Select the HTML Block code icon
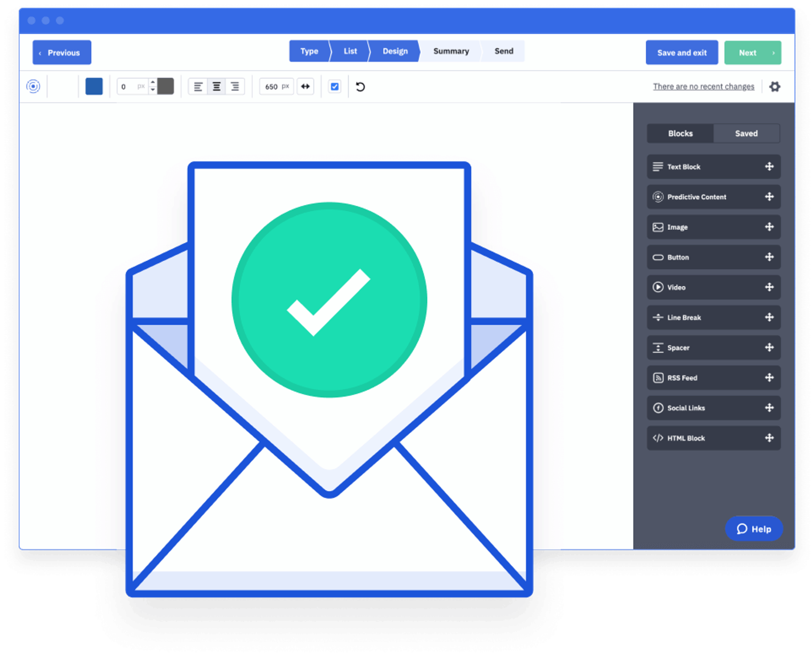This screenshot has width=812, height=658. point(658,438)
